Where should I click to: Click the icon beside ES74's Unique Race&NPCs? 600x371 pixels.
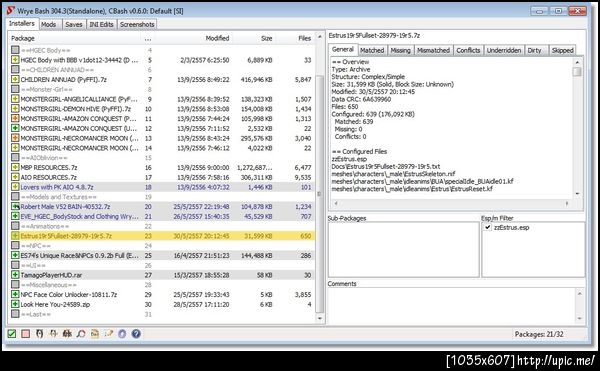[15, 255]
